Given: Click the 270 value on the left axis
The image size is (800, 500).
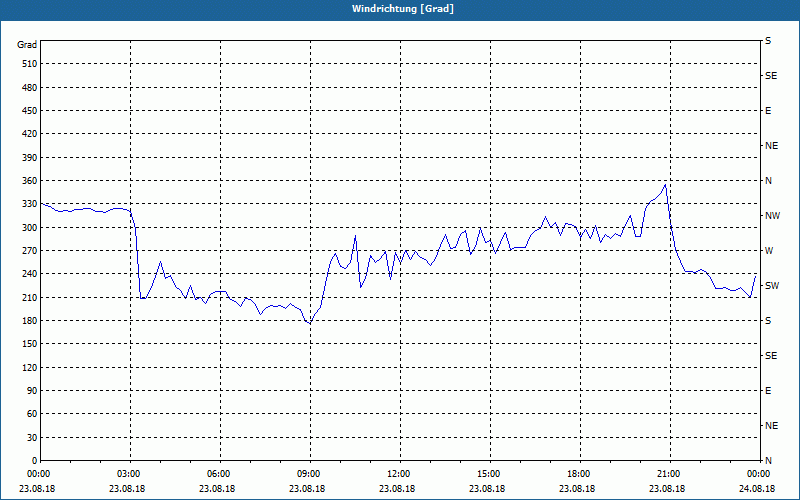Looking at the screenshot, I should (30, 251).
